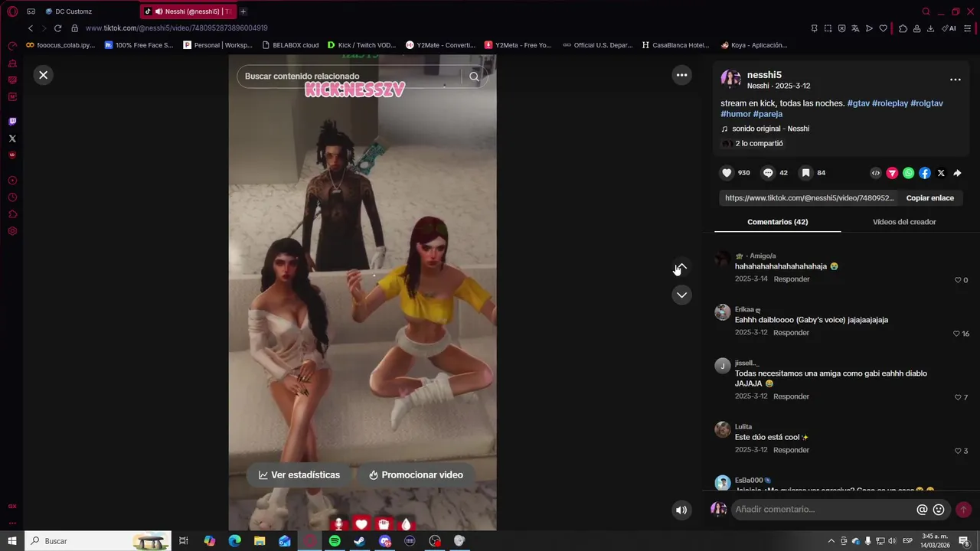This screenshot has width=980, height=551.
Task: Switch to Videos del creador tab
Action: click(904, 222)
